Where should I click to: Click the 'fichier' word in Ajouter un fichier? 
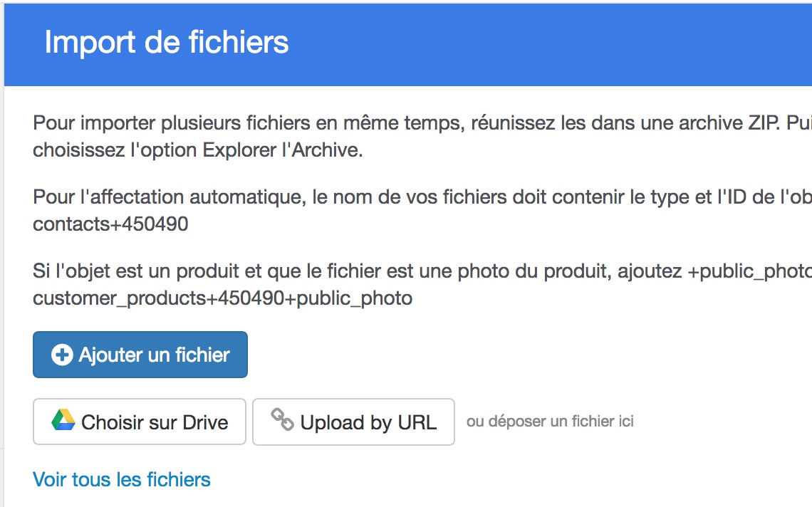point(202,355)
